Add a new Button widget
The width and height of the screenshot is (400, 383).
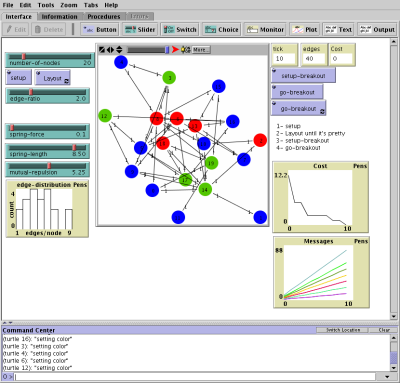(99, 30)
